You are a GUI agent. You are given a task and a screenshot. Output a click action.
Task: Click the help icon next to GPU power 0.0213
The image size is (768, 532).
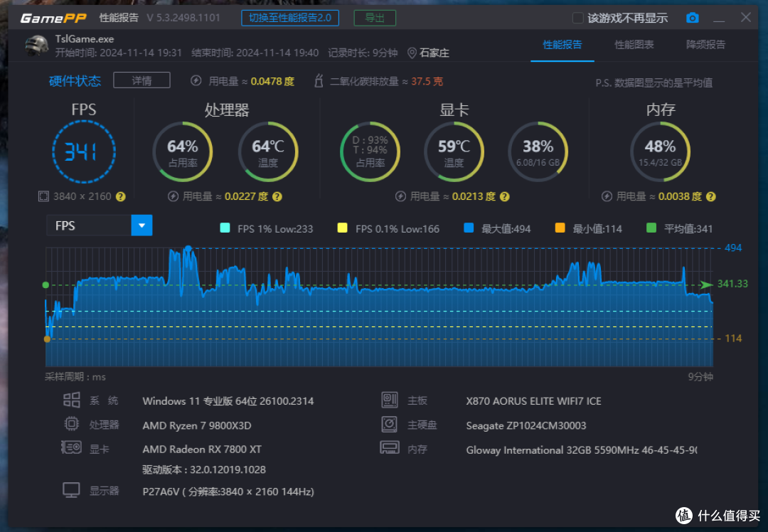[504, 196]
